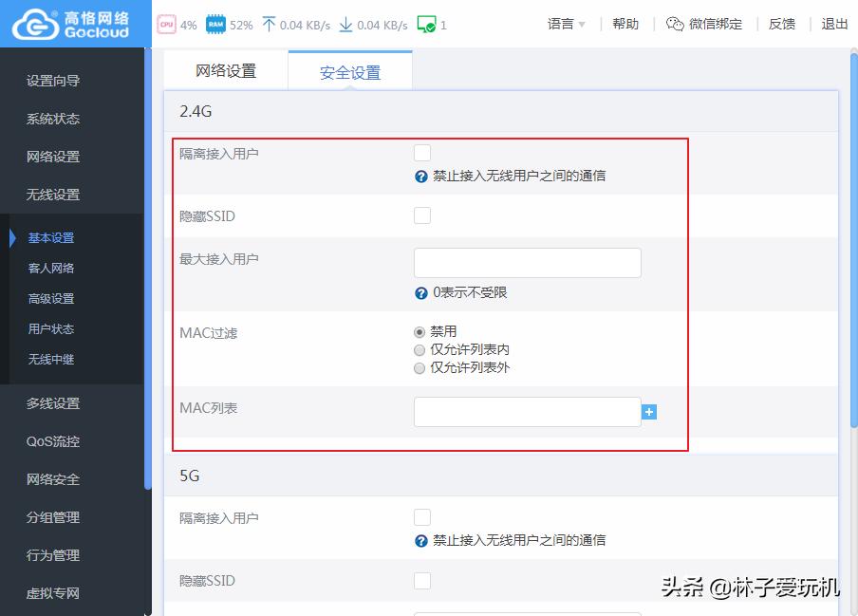858x616 pixels.
Task: Click the 退出 logout link
Action: click(834, 24)
